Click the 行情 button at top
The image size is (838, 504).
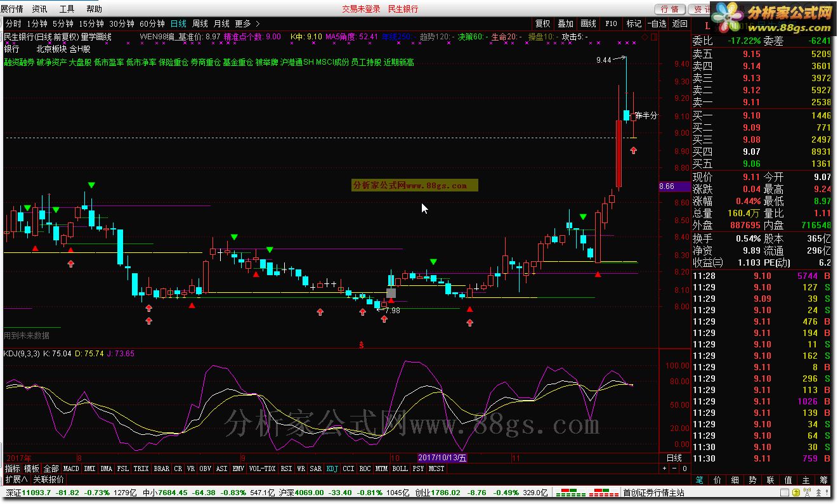[670, 9]
